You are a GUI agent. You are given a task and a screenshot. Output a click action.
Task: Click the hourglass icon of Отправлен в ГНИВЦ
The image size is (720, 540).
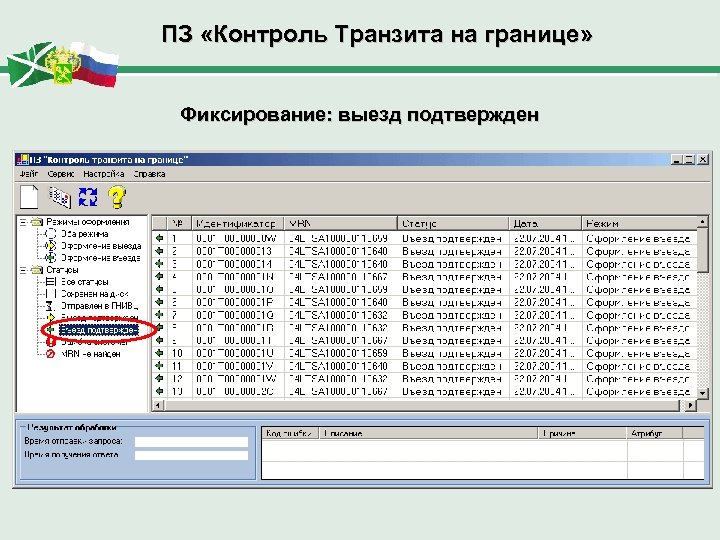[51, 306]
